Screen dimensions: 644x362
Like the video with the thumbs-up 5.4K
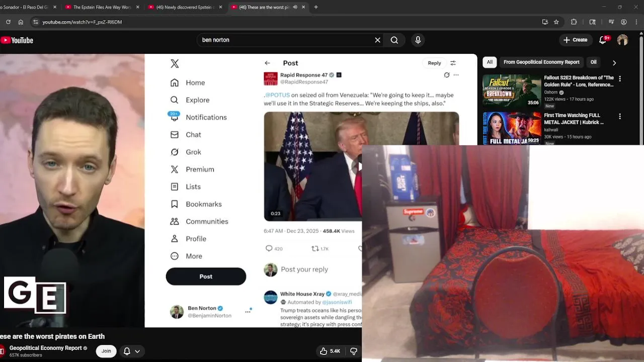[x=330, y=351]
